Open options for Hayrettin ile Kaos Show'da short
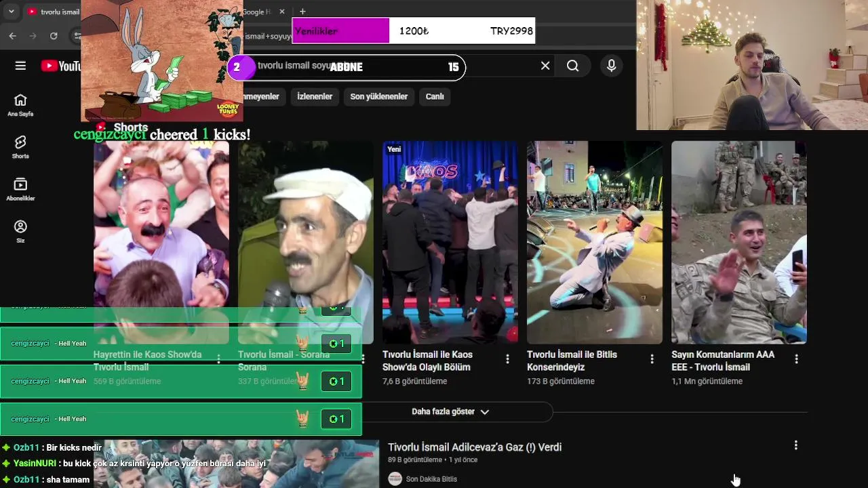The height and width of the screenshot is (488, 868). 218,359
